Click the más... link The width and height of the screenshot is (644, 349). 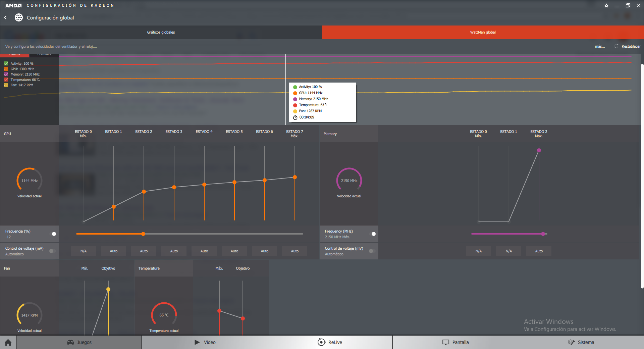coord(600,46)
